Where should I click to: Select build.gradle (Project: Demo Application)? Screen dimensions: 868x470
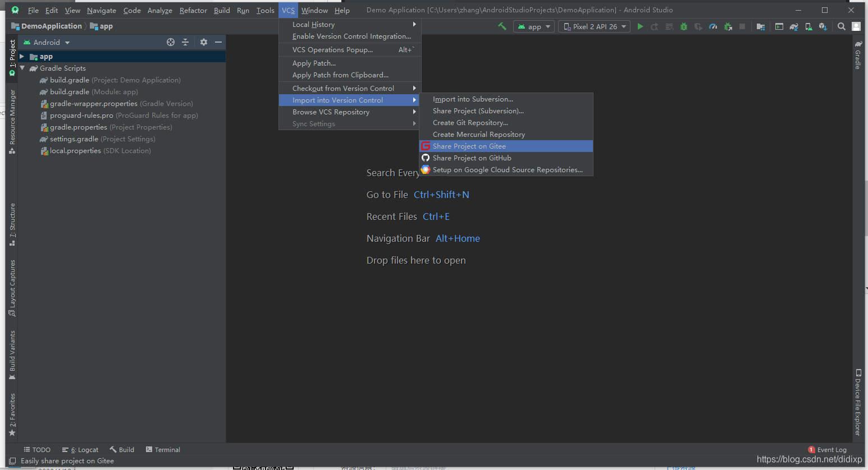tap(110, 80)
